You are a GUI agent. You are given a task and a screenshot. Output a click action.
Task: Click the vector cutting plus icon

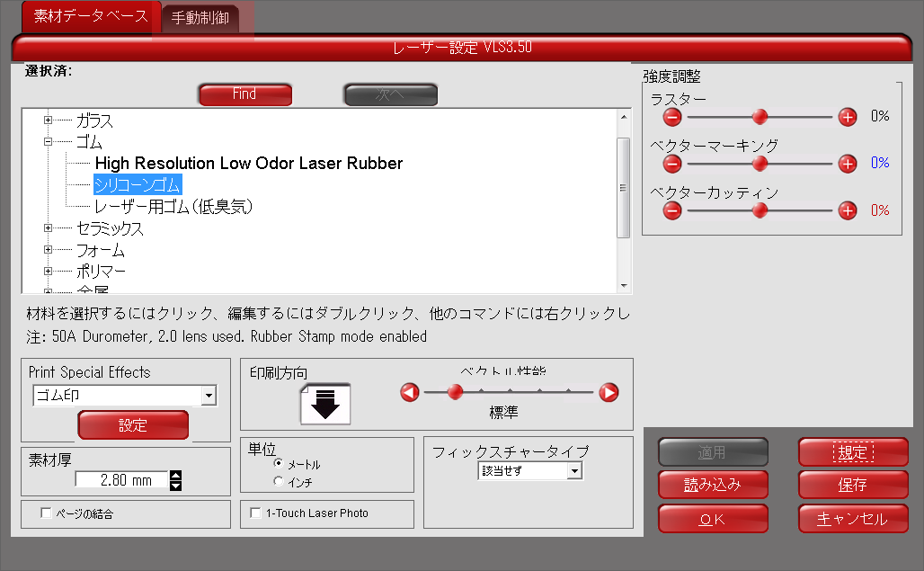(847, 210)
